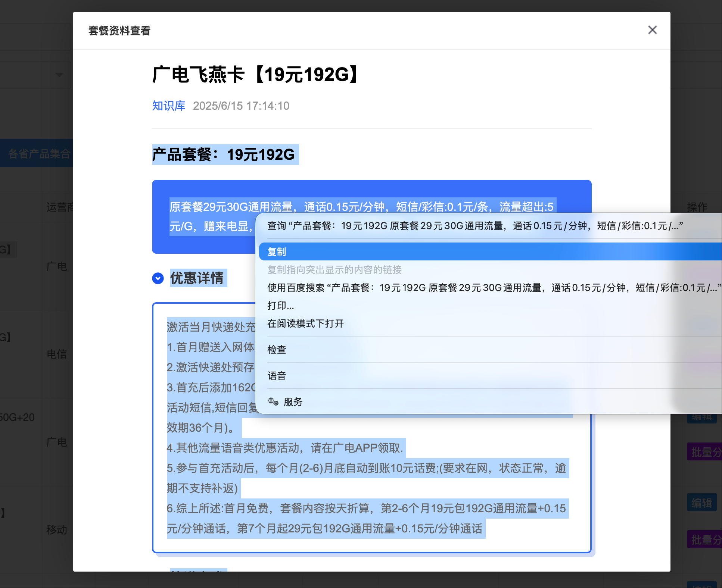Choose 使用百度搜索 in the context menu
722x588 pixels.
pos(490,288)
